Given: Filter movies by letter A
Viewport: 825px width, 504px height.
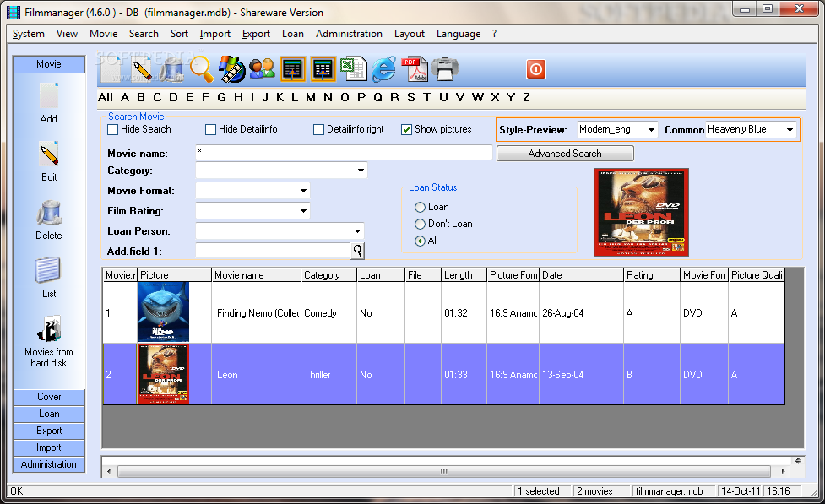Looking at the screenshot, I should pyautogui.click(x=125, y=97).
